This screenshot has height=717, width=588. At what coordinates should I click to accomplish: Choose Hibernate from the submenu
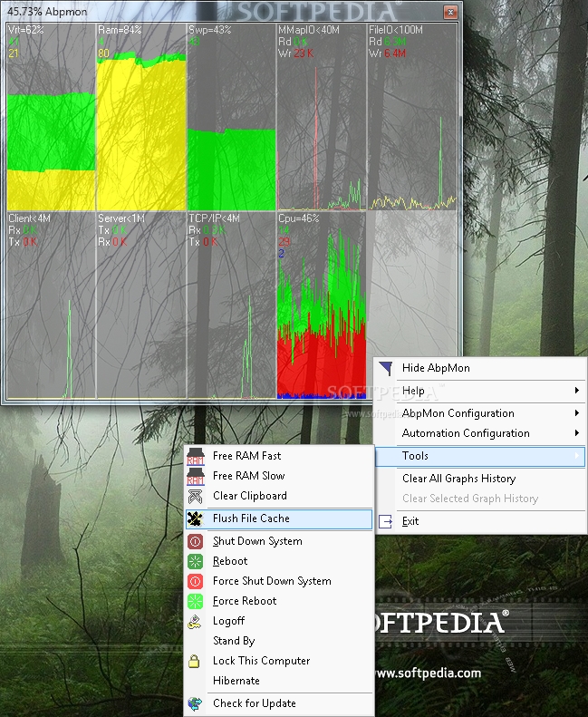279,681
